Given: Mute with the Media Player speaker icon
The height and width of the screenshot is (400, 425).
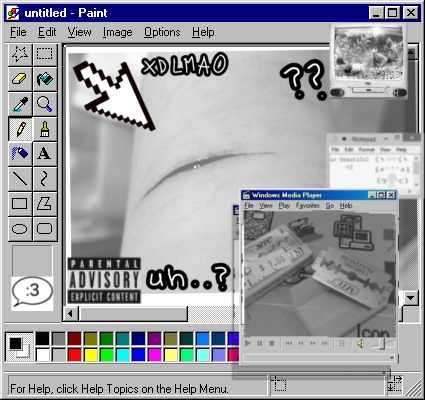Looking at the screenshot, I should click(x=360, y=343).
